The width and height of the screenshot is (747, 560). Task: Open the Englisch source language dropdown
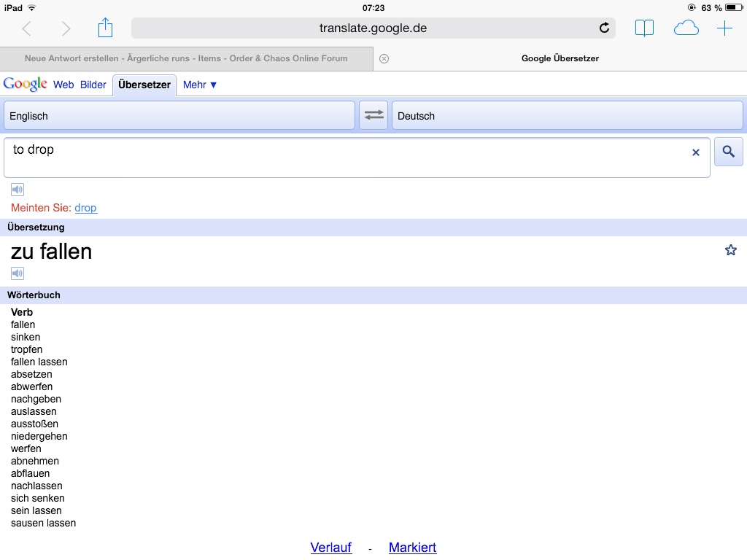point(179,115)
